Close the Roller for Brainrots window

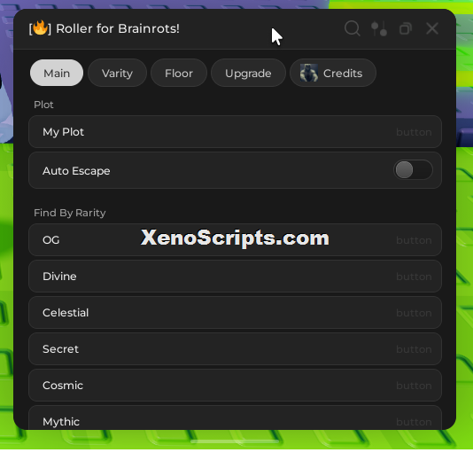[432, 28]
